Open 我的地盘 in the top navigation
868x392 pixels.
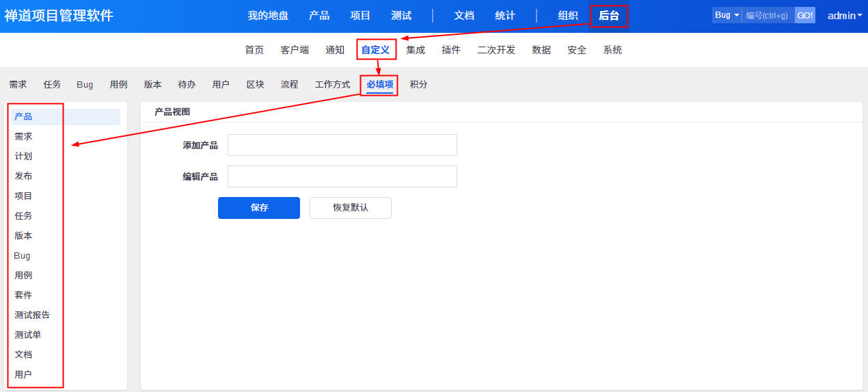[x=268, y=16]
